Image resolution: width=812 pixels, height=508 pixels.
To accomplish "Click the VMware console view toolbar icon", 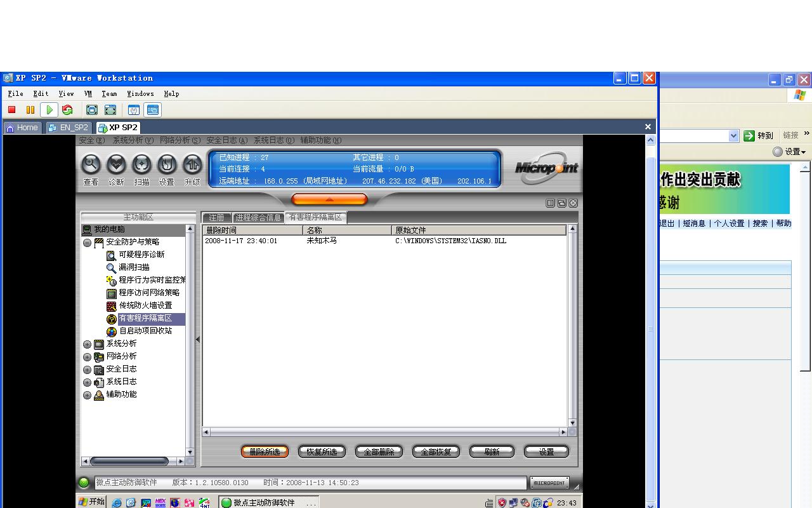I will pos(152,110).
